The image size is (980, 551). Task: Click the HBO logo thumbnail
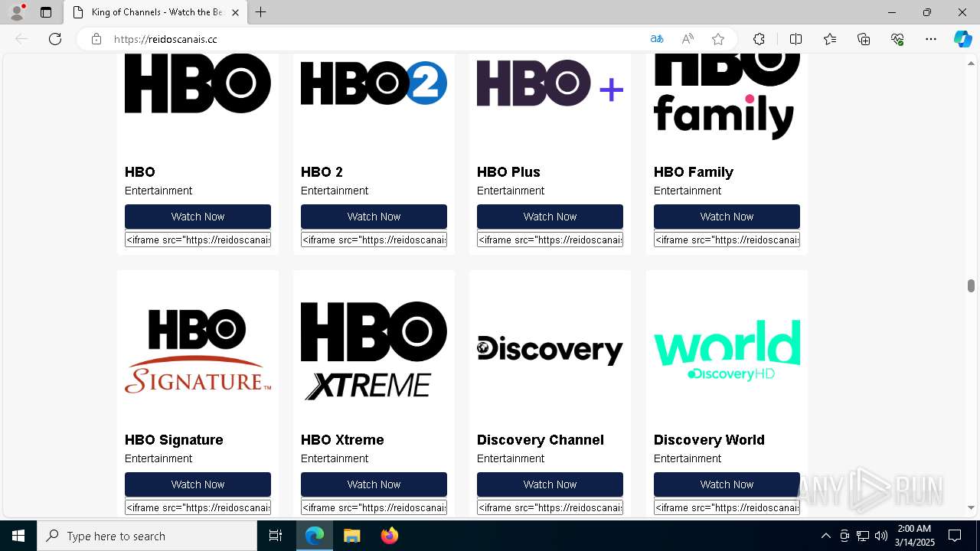(x=198, y=83)
